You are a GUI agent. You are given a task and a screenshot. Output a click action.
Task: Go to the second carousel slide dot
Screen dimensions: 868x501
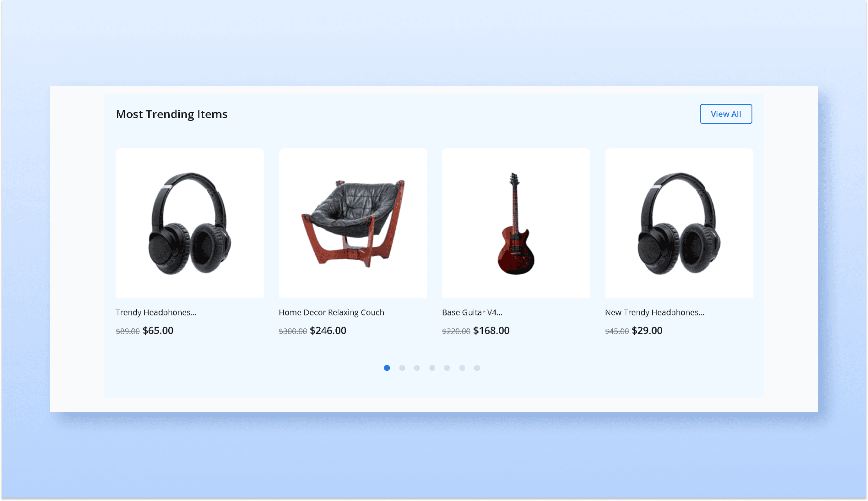[402, 368]
